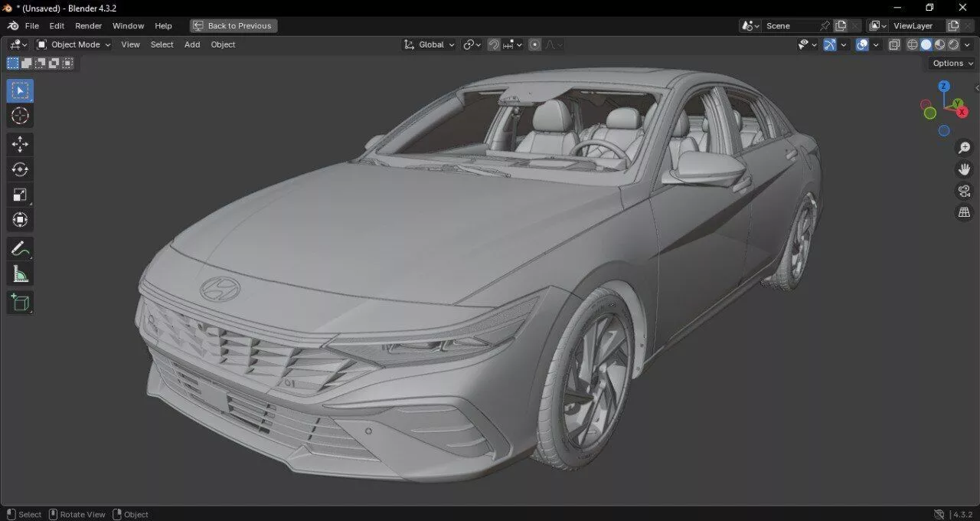Toggle show gizmos button

click(x=830, y=44)
